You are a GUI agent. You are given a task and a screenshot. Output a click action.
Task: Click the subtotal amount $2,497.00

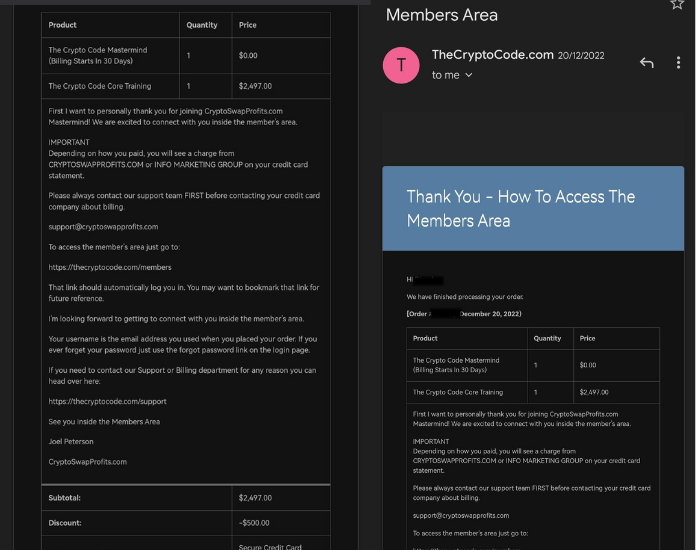click(x=255, y=498)
